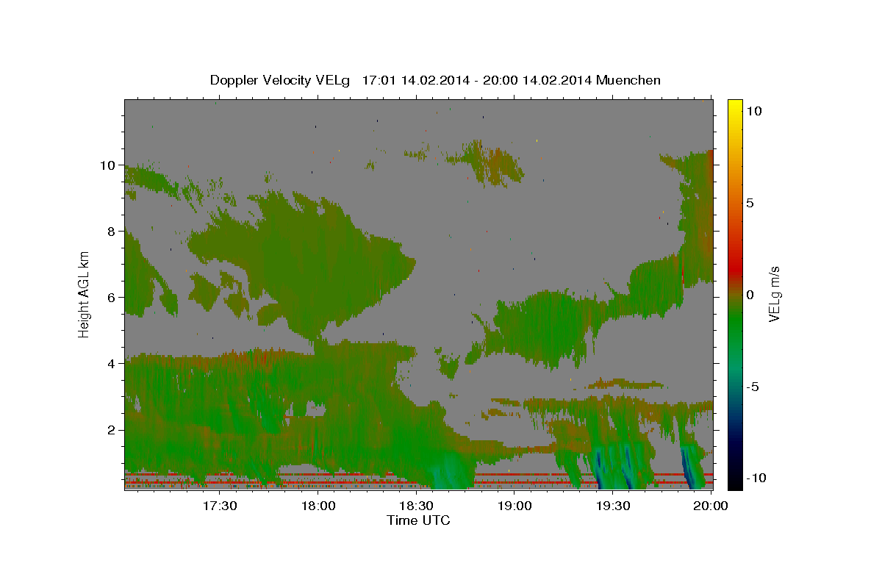Click height tick label 10
Viewport: 882px width, 588px height.
tap(108, 165)
